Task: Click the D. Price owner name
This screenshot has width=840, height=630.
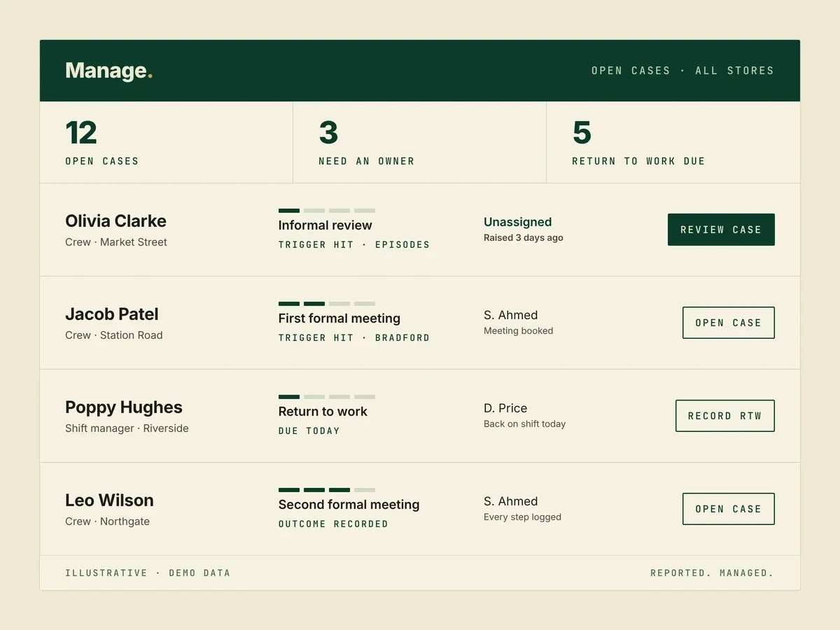Action: [505, 408]
